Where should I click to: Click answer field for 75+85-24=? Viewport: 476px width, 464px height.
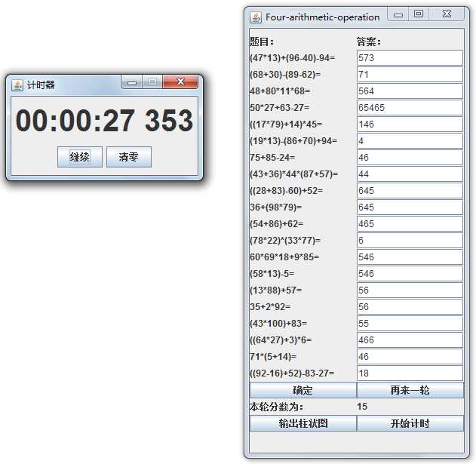410,158
